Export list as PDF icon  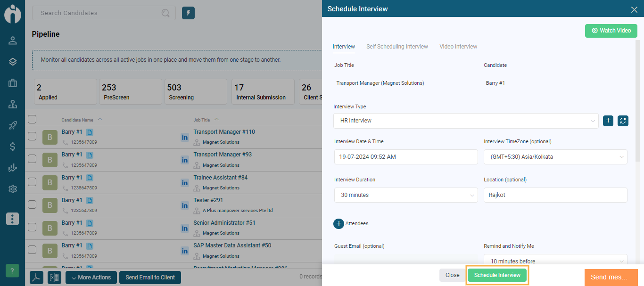click(x=36, y=278)
